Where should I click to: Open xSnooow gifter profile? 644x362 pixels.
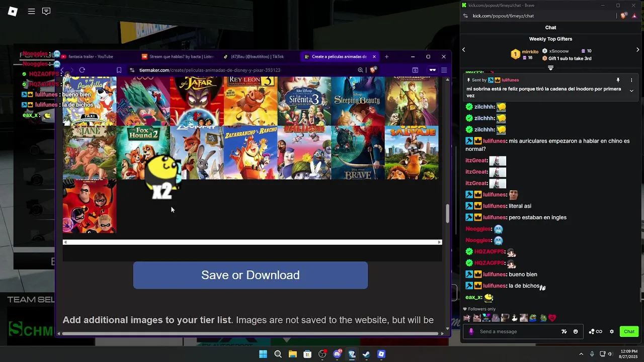point(559,51)
